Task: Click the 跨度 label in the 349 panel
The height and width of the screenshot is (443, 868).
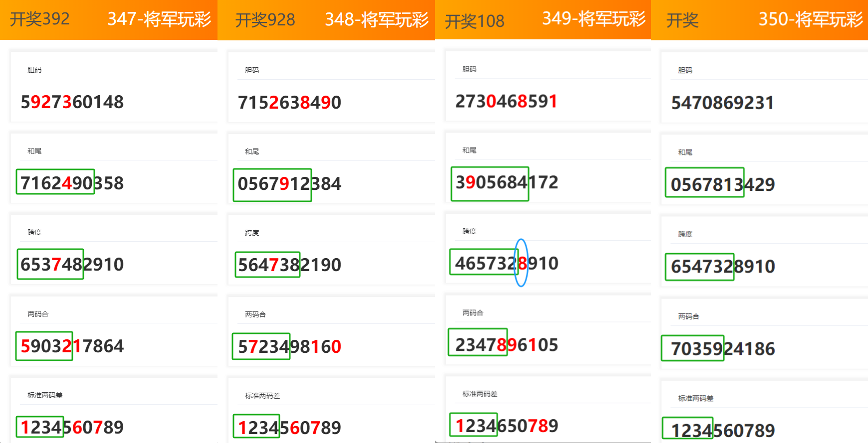Action: tap(469, 231)
